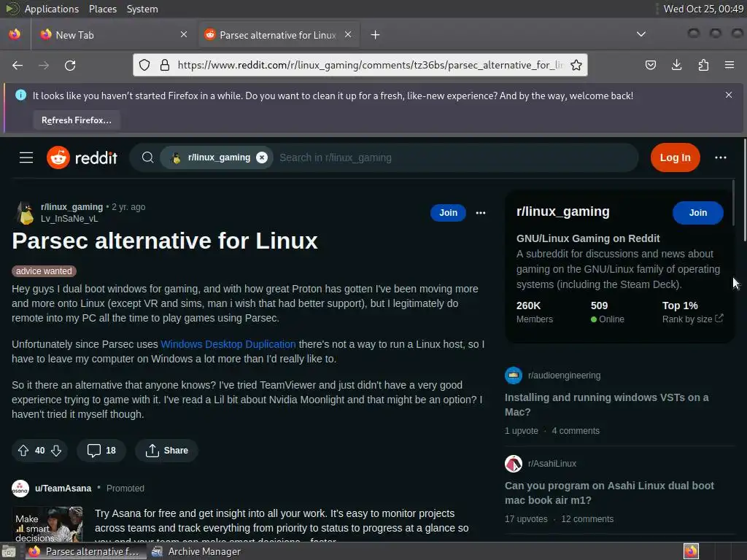This screenshot has height=560, width=747.
Task: Open Rank by size external link
Action: click(x=693, y=319)
